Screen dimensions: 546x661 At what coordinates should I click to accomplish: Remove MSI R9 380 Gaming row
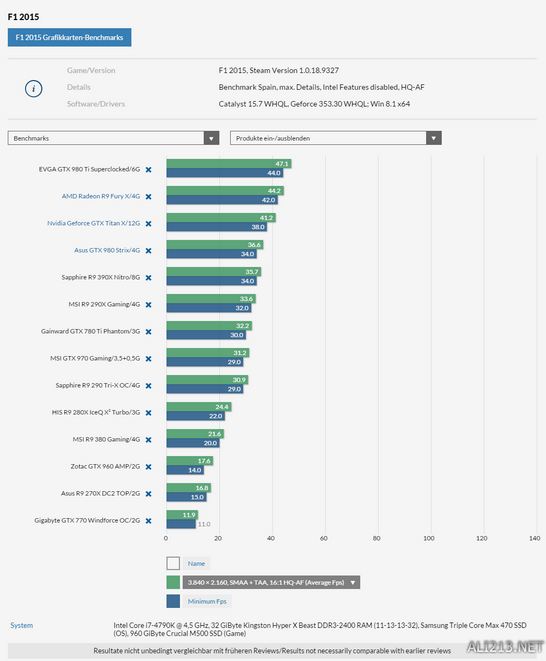click(148, 439)
